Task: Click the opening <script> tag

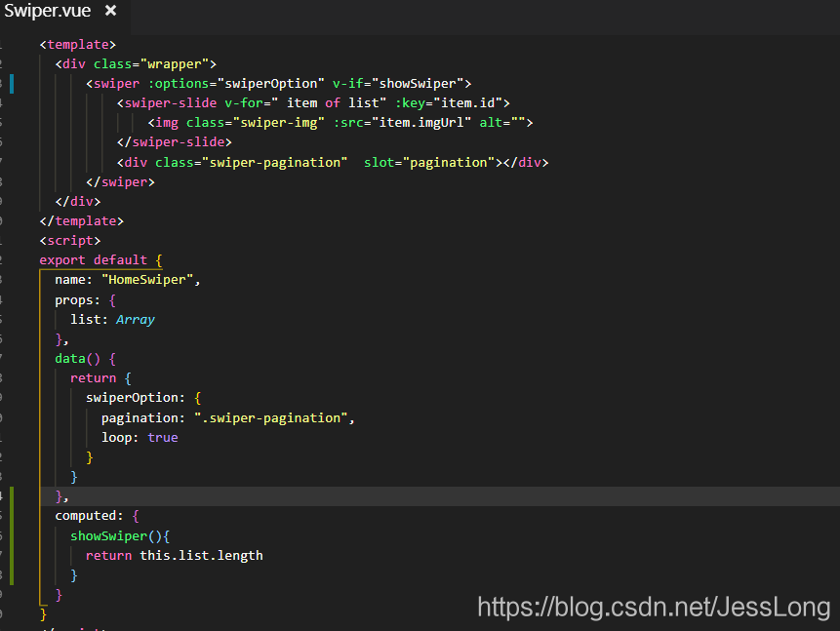Action: point(69,241)
